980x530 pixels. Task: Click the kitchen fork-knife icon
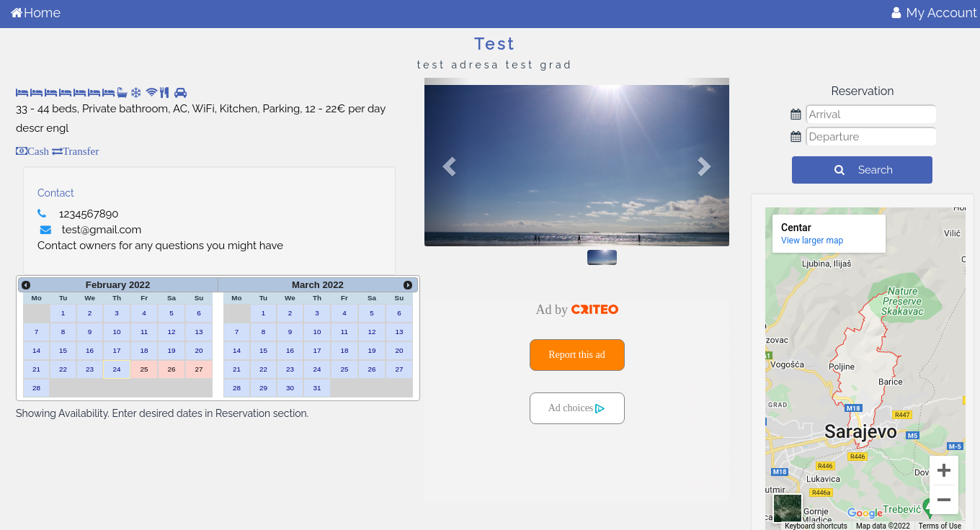[x=164, y=93]
